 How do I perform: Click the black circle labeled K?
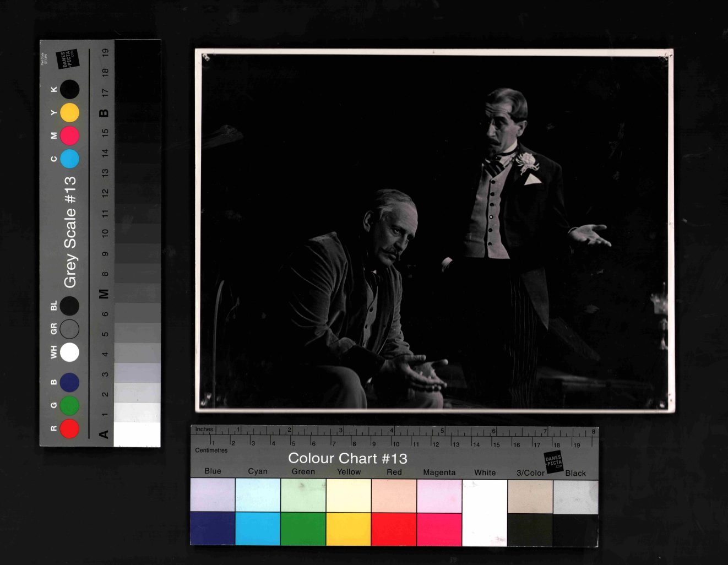tap(69, 89)
